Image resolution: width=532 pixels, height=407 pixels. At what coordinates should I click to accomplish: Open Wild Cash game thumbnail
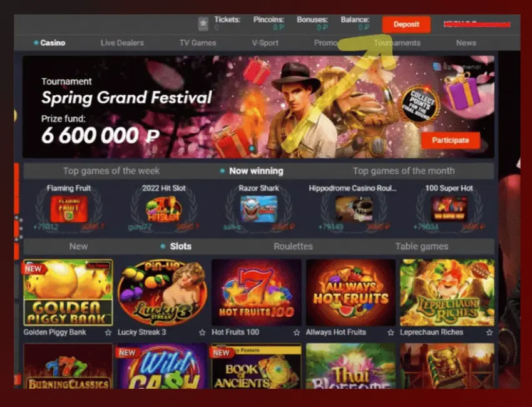pyautogui.click(x=162, y=366)
